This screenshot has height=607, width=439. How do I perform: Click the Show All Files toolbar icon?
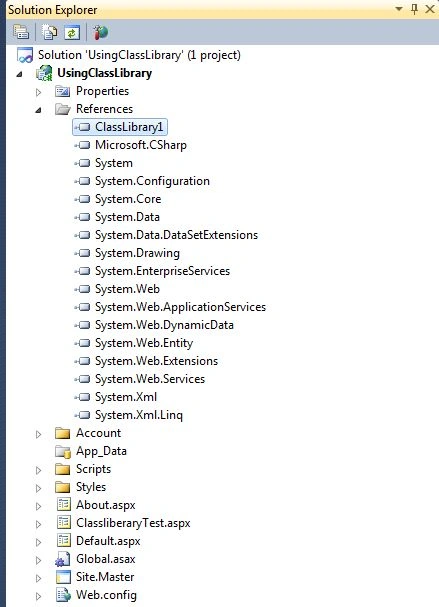point(50,32)
